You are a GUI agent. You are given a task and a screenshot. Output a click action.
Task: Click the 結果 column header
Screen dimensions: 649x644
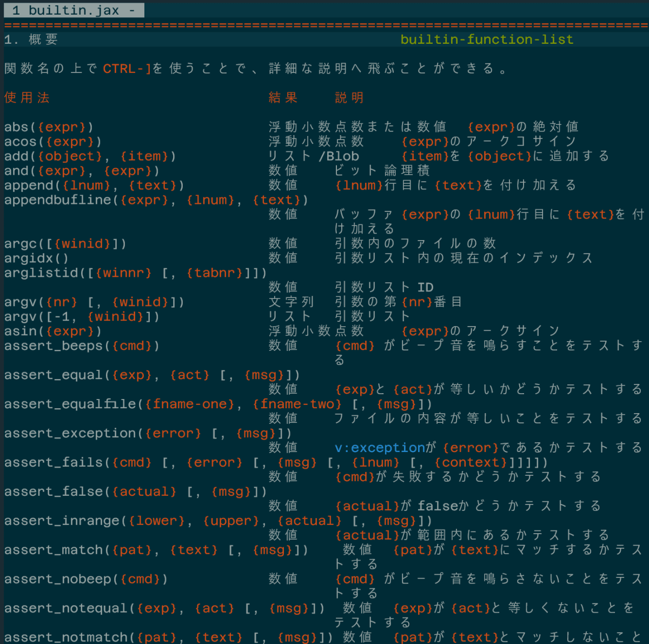point(283,98)
